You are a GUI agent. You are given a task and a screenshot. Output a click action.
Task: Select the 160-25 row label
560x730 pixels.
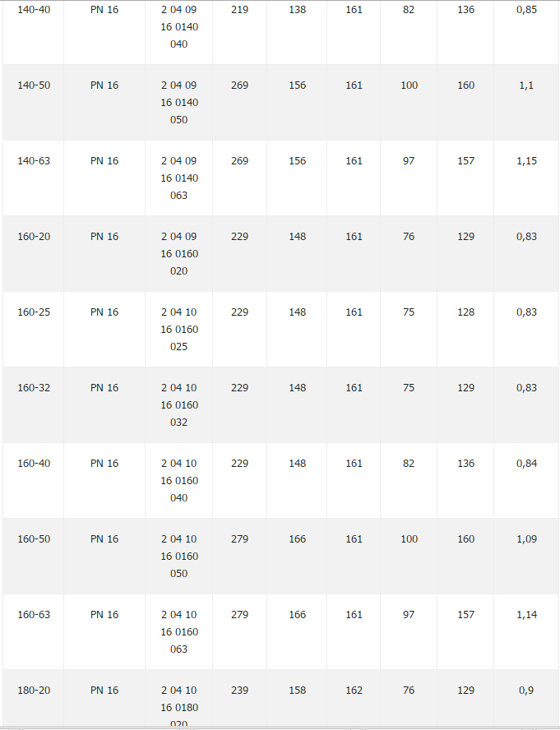[34, 312]
